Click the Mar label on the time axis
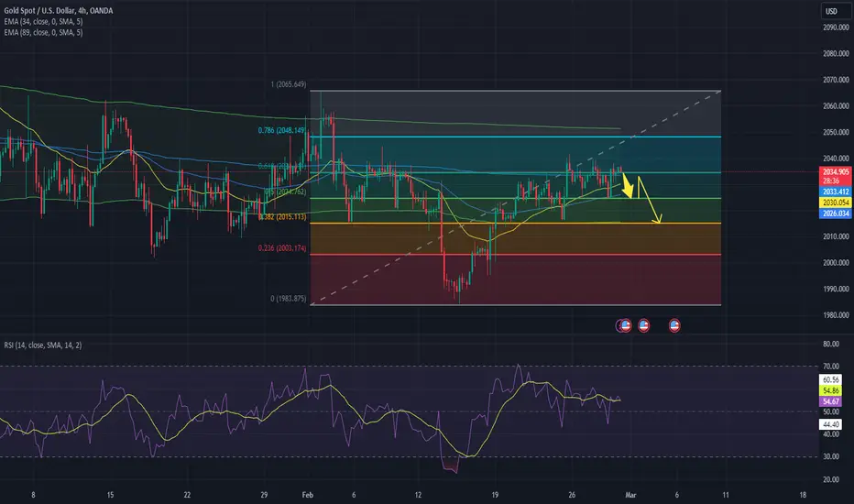854x504 pixels. tap(630, 495)
